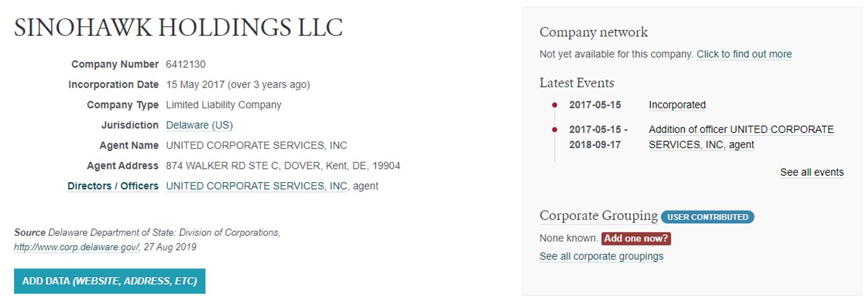Image resolution: width=868 pixels, height=303 pixels.
Task: Open the Delaware (US) jurisdiction link
Action: click(199, 125)
